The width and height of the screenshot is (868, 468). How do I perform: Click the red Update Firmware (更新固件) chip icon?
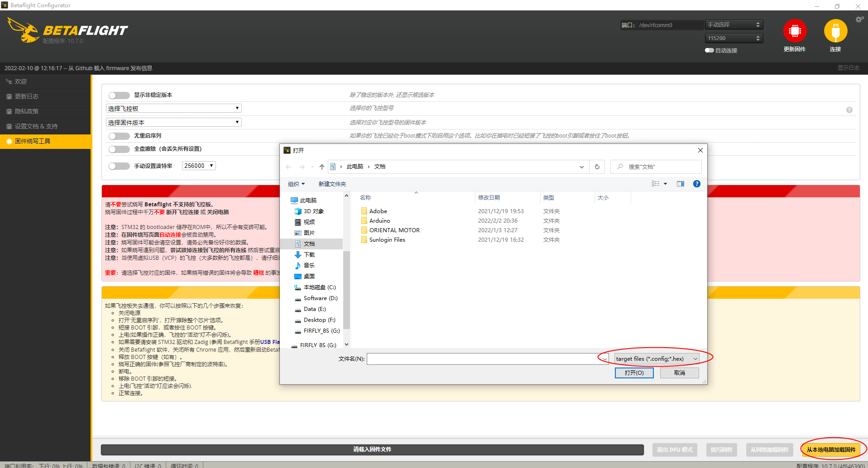click(795, 31)
